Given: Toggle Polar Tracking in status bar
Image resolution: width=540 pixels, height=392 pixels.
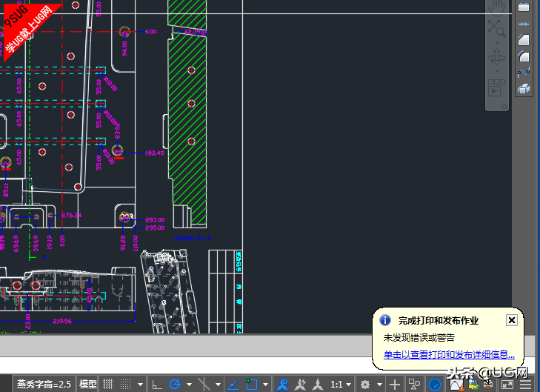Looking at the screenshot, I should (176, 384).
